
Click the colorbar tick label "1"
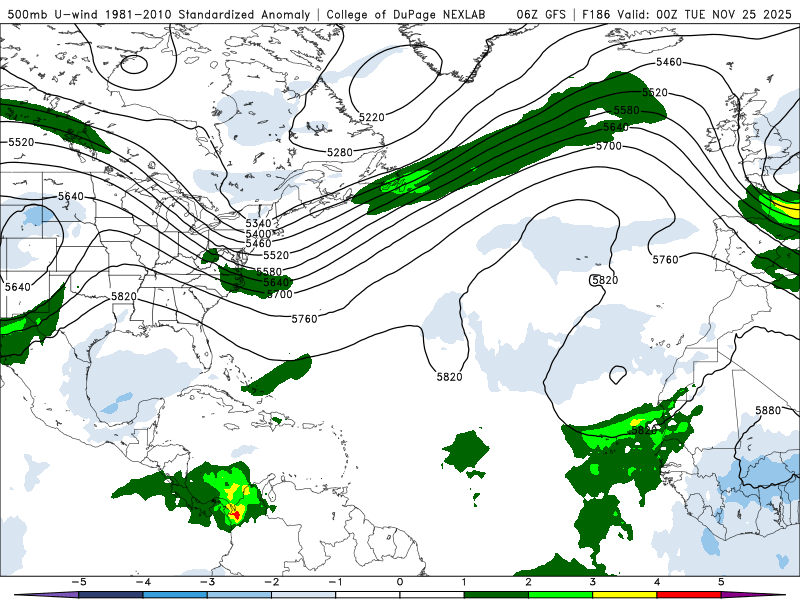click(x=464, y=582)
